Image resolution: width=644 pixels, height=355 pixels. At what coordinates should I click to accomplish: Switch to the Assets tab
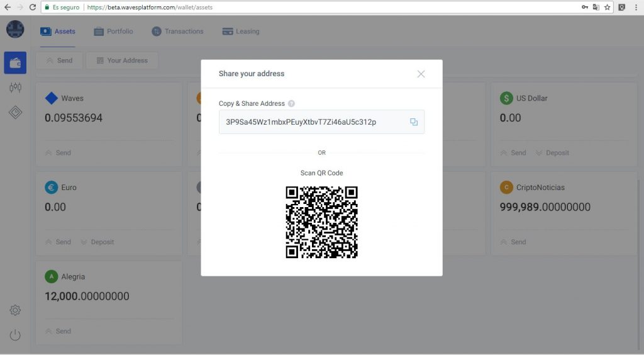58,31
